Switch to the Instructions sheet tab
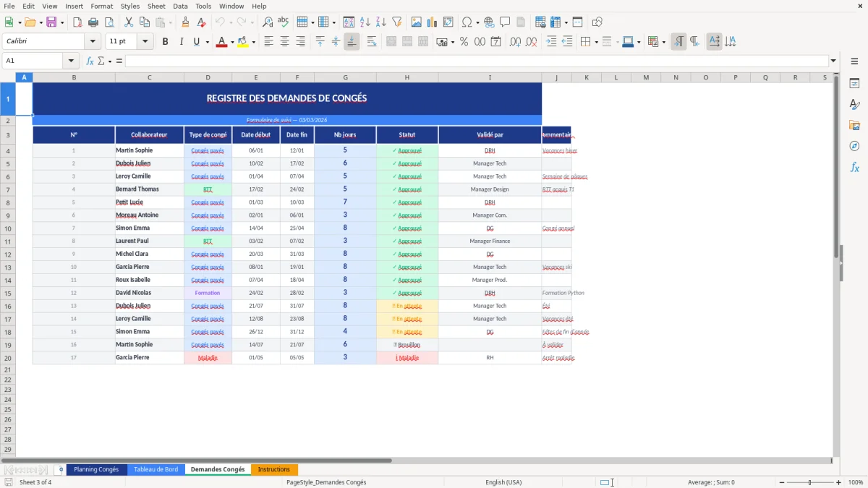 pos(274,469)
